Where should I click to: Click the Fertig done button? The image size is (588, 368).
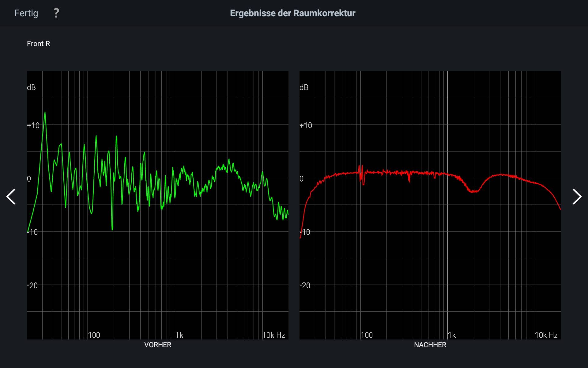click(x=26, y=13)
